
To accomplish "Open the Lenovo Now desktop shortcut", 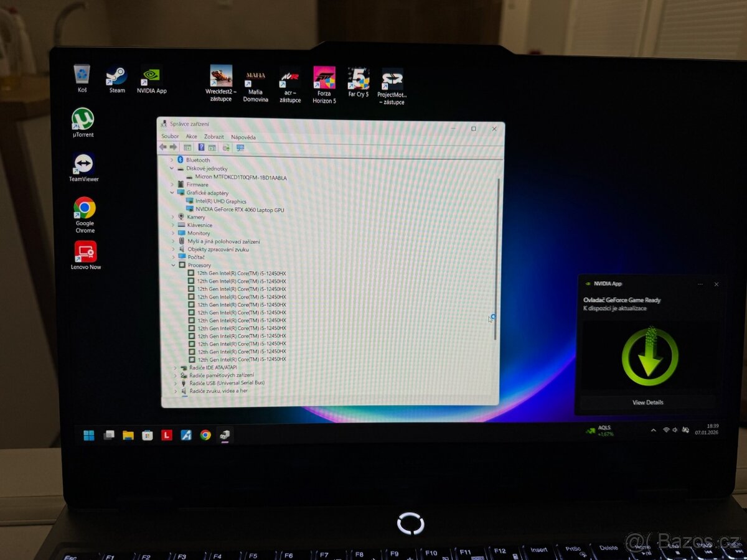I will tap(86, 252).
